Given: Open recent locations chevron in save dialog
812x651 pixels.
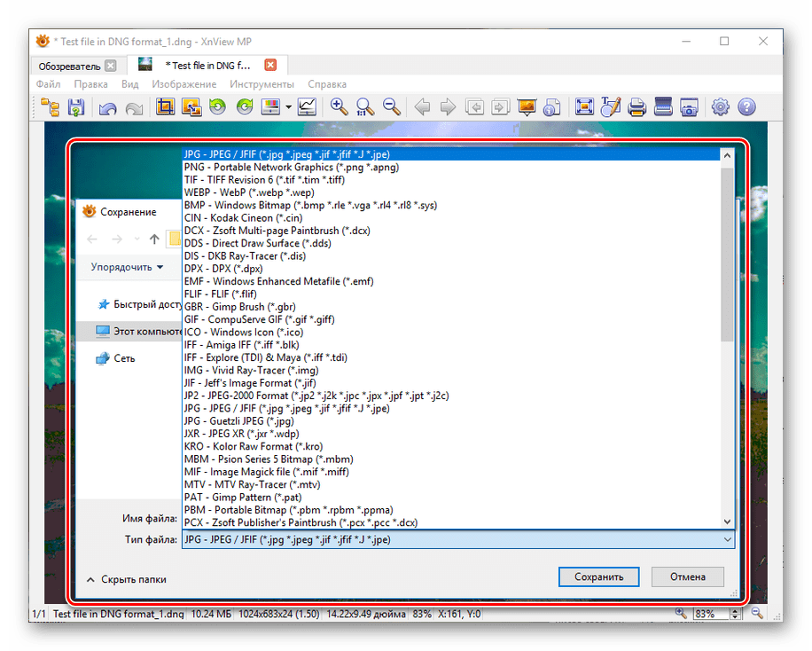Looking at the screenshot, I should point(137,239).
